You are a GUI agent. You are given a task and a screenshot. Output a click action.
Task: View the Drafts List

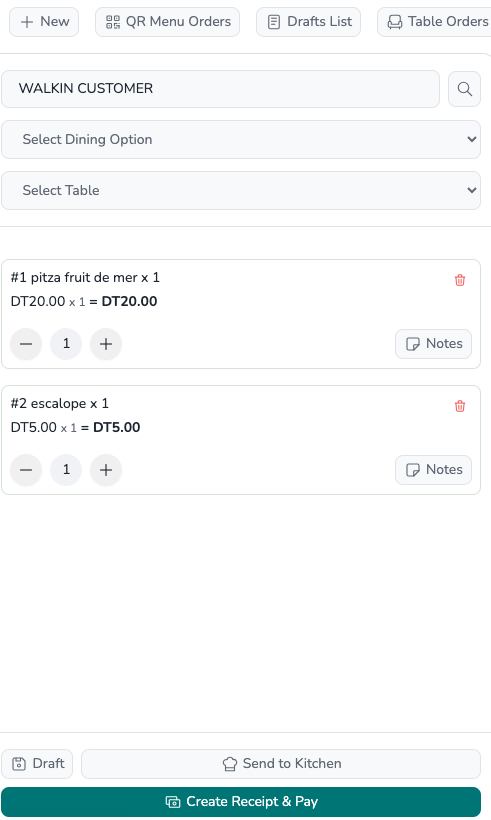309,22
